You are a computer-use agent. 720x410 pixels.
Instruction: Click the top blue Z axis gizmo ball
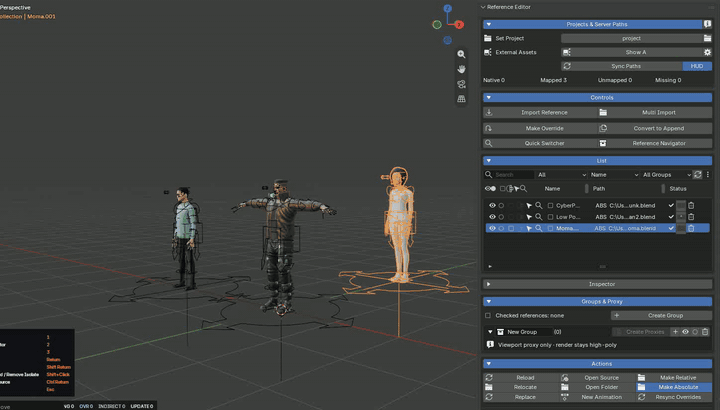point(448,9)
